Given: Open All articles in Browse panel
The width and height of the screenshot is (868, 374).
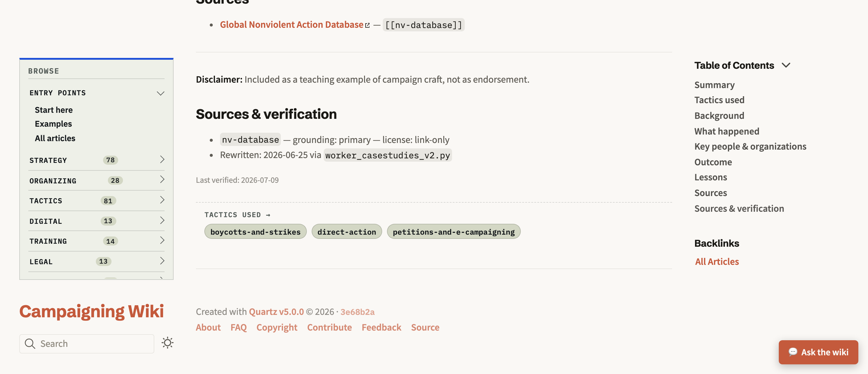Looking at the screenshot, I should pyautogui.click(x=55, y=138).
